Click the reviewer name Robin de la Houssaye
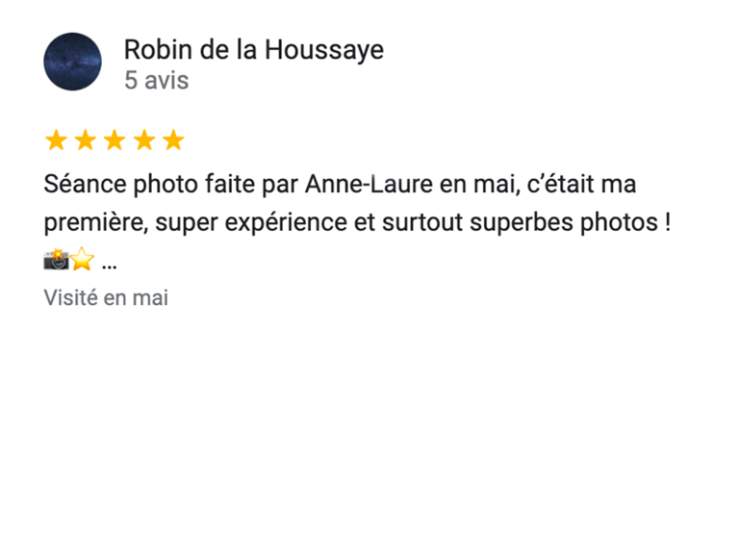Image resolution: width=739 pixels, height=560 pixels. pyautogui.click(x=254, y=50)
